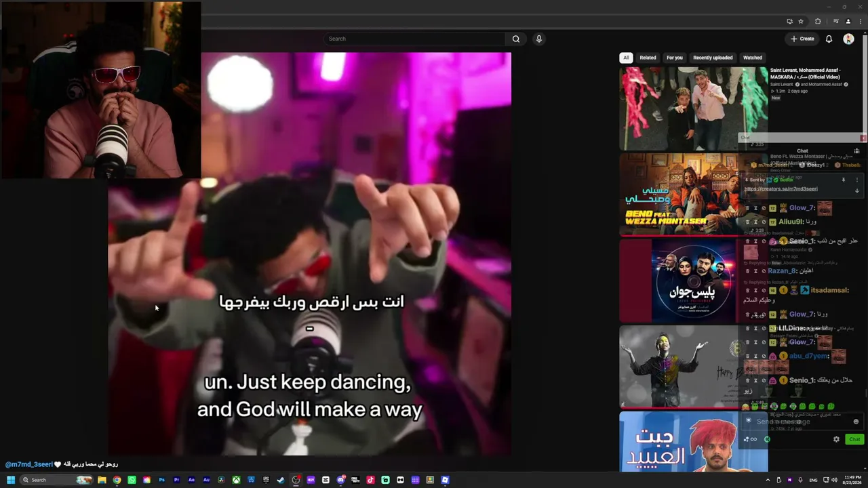Screen dimensions: 868x488
Task: Open Chrome media controls icon
Action: (835, 22)
